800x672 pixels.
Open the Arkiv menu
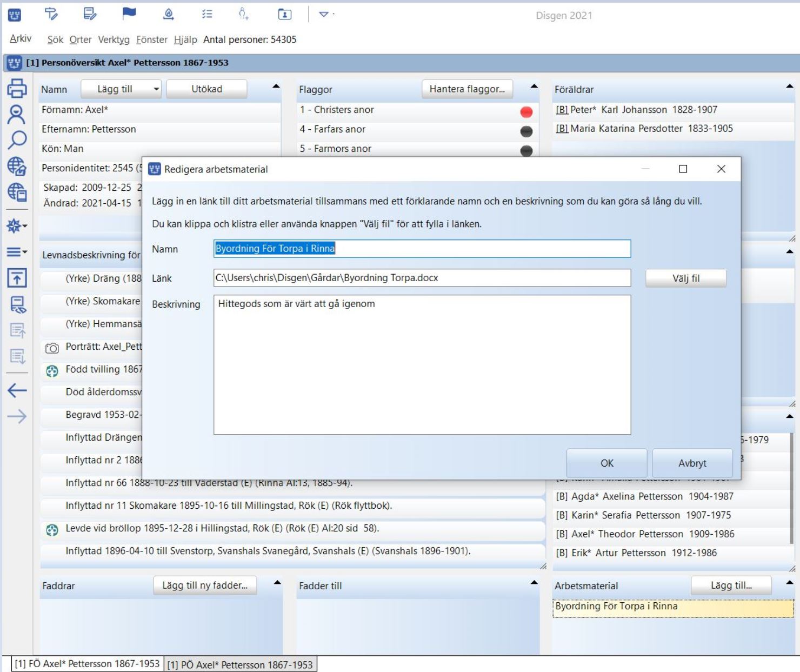(21, 38)
